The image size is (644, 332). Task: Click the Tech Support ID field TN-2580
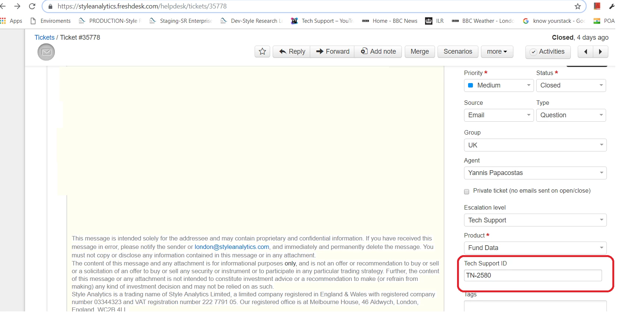533,275
